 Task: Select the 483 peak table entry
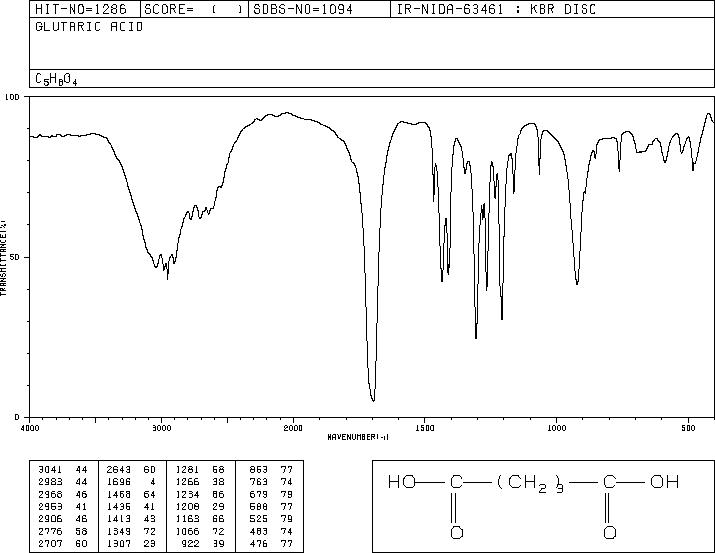(259, 532)
